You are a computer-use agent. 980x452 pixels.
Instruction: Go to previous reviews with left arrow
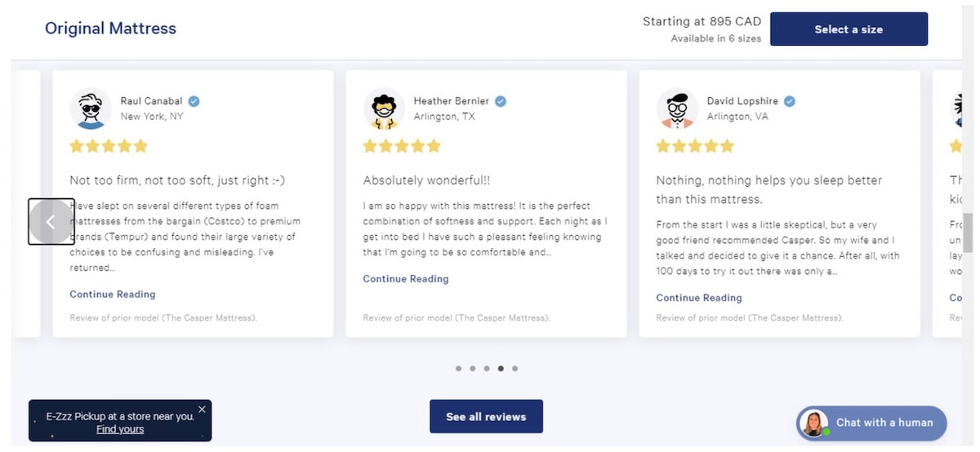(51, 222)
